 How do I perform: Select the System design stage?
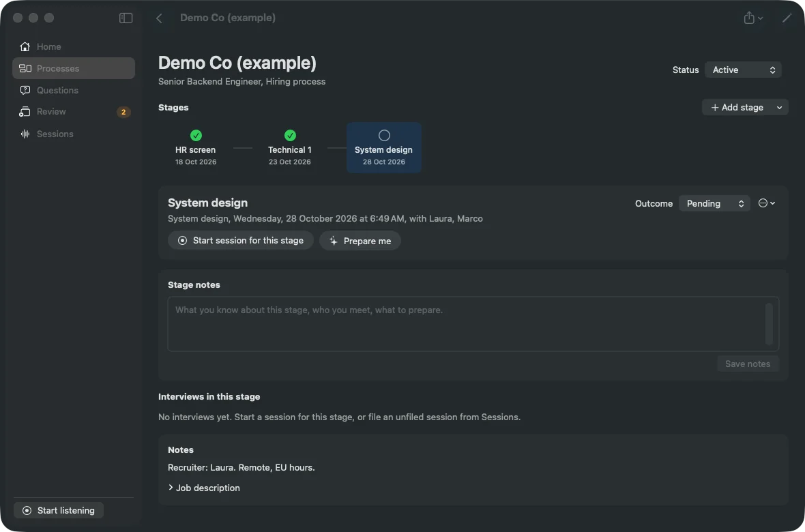coord(384,148)
